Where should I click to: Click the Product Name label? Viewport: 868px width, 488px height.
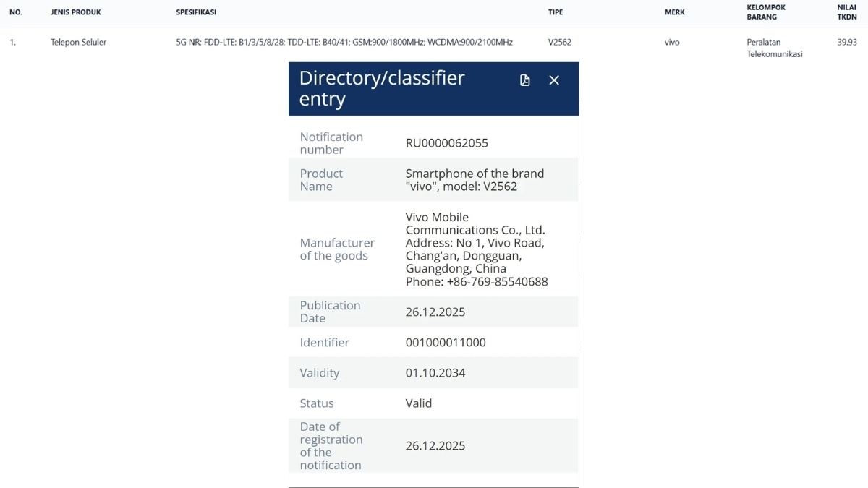[321, 180]
